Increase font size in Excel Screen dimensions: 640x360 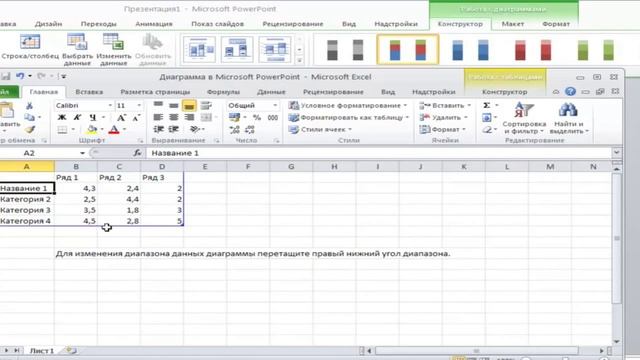pyautogui.click(x=121, y=118)
